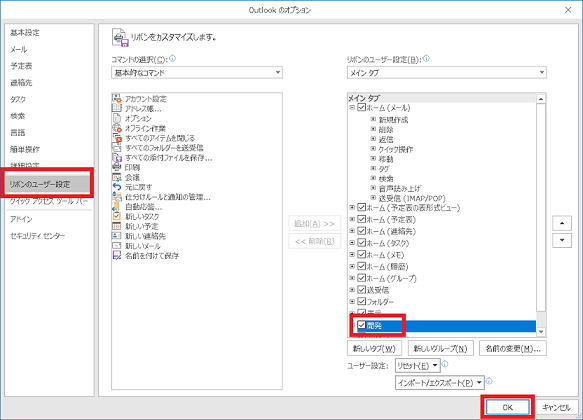Viewport: 583px width, 420px height.
Task: Select the すべての添付ファイルを保存 command icon
Action: (x=117, y=158)
